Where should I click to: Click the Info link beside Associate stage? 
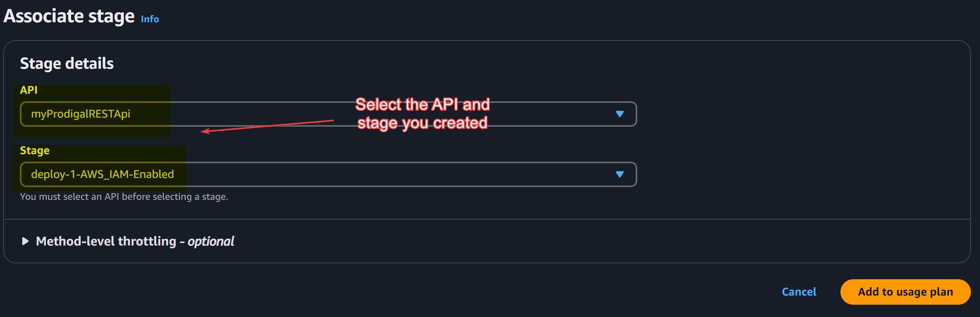click(150, 19)
